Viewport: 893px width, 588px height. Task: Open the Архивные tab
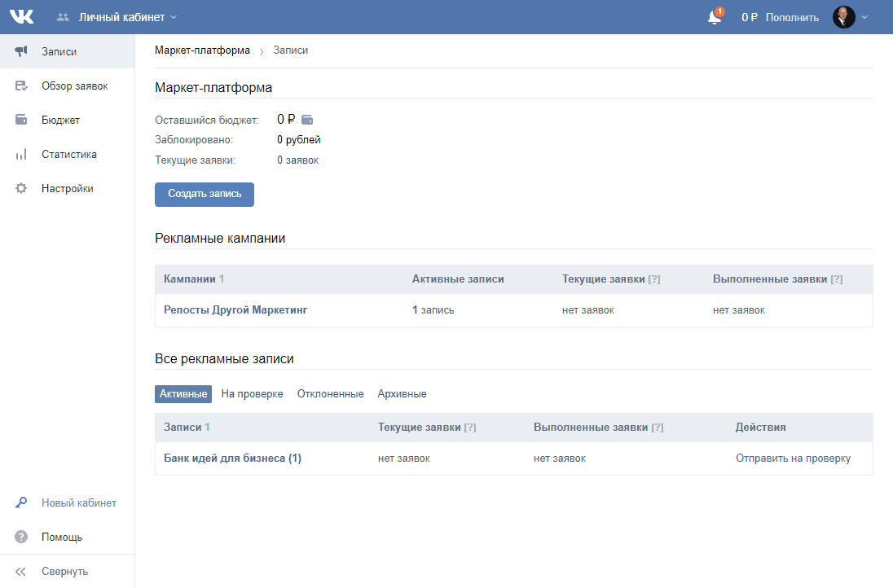402,394
